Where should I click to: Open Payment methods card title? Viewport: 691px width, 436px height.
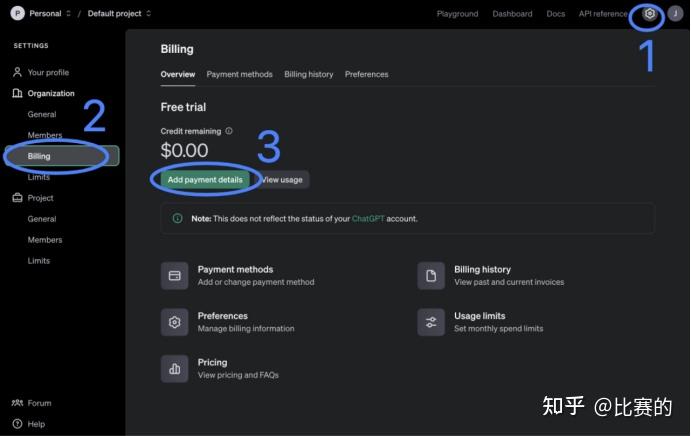(x=235, y=269)
